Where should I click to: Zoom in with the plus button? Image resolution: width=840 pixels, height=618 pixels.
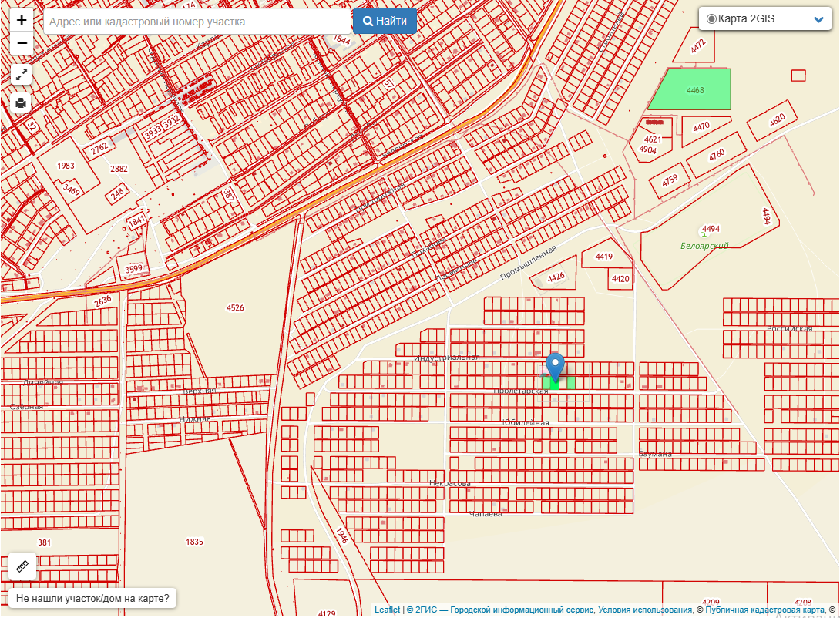[x=22, y=20]
